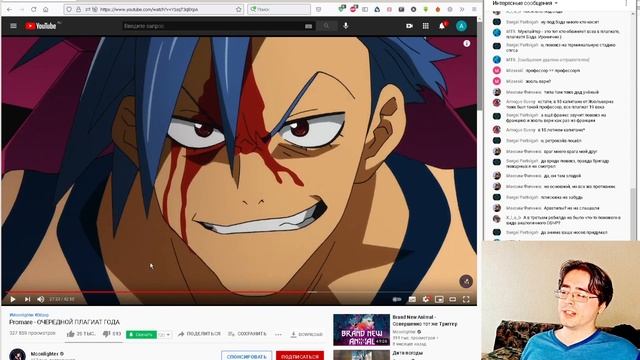Open the account avatar menu

click(x=461, y=26)
